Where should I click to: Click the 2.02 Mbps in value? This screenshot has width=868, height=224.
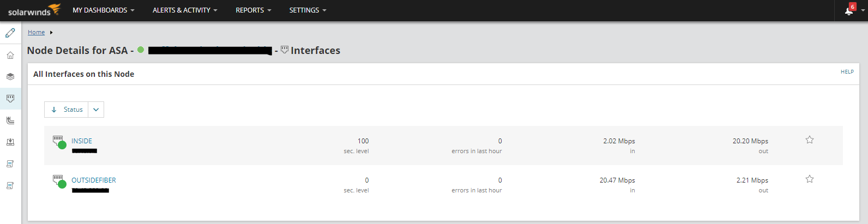(x=619, y=141)
